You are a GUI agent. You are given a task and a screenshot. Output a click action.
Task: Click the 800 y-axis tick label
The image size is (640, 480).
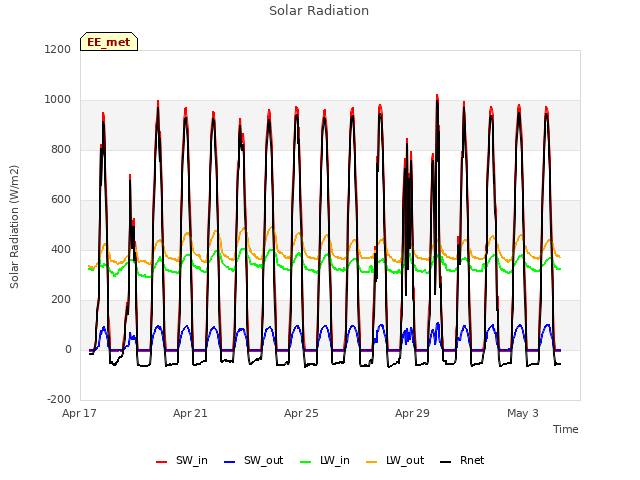point(61,149)
